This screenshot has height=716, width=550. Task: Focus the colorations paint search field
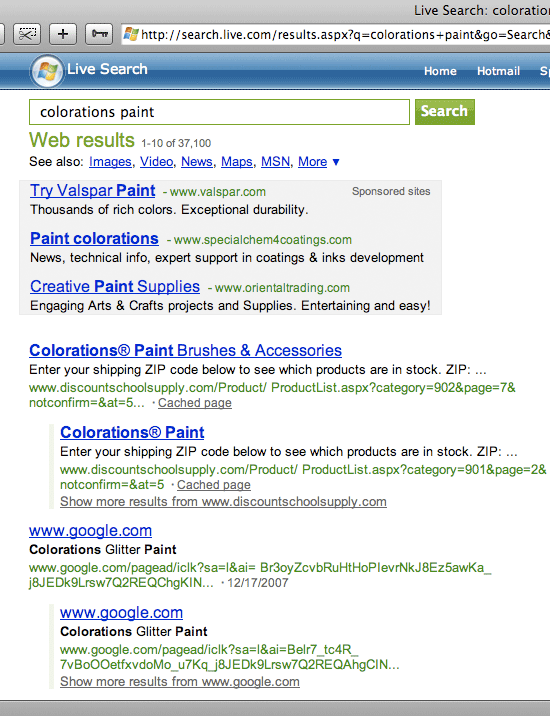pos(219,112)
